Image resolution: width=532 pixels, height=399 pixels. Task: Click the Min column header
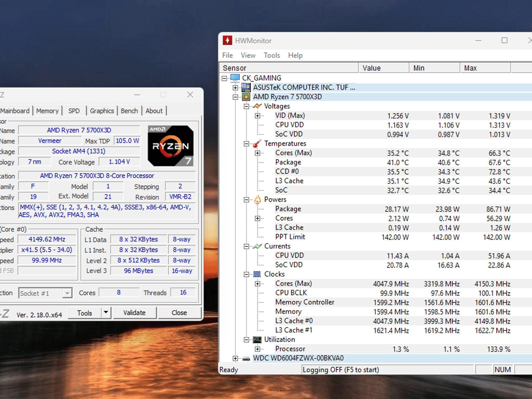(434, 68)
